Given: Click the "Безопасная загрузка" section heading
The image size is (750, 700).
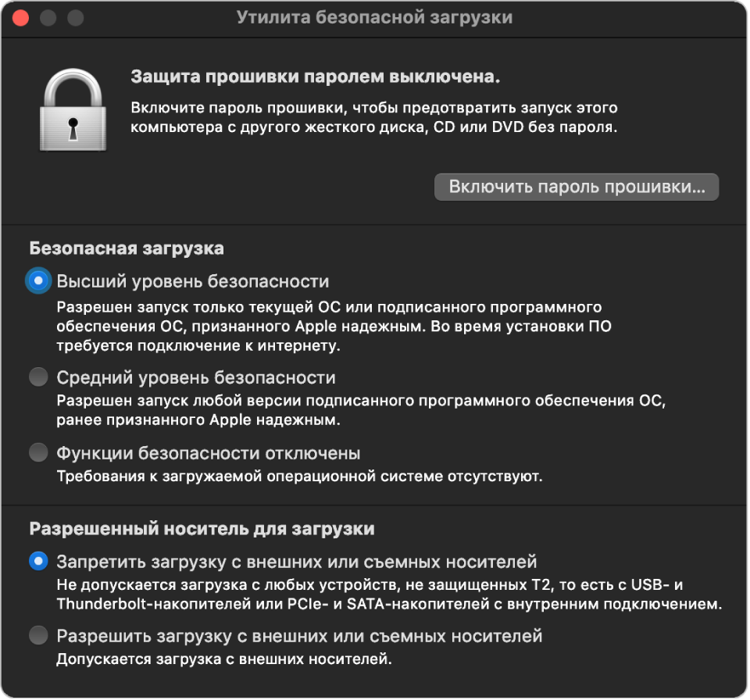Looking at the screenshot, I should coord(127,248).
